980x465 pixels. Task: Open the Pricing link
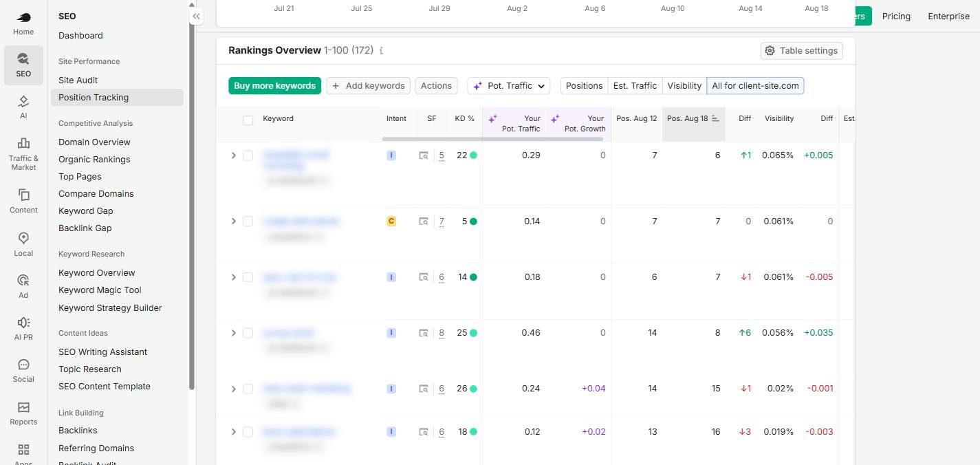click(x=896, y=17)
